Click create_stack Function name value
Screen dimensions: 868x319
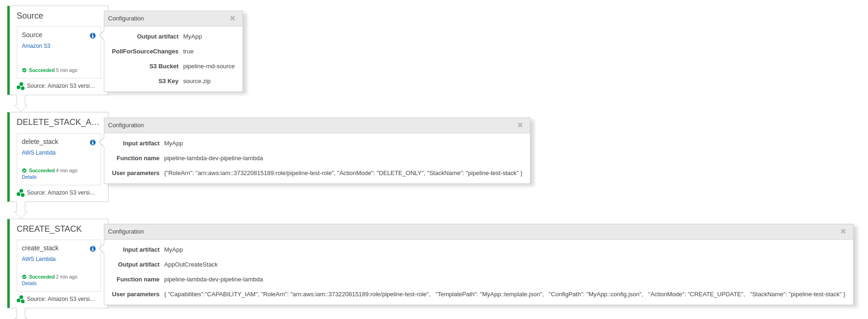click(213, 280)
